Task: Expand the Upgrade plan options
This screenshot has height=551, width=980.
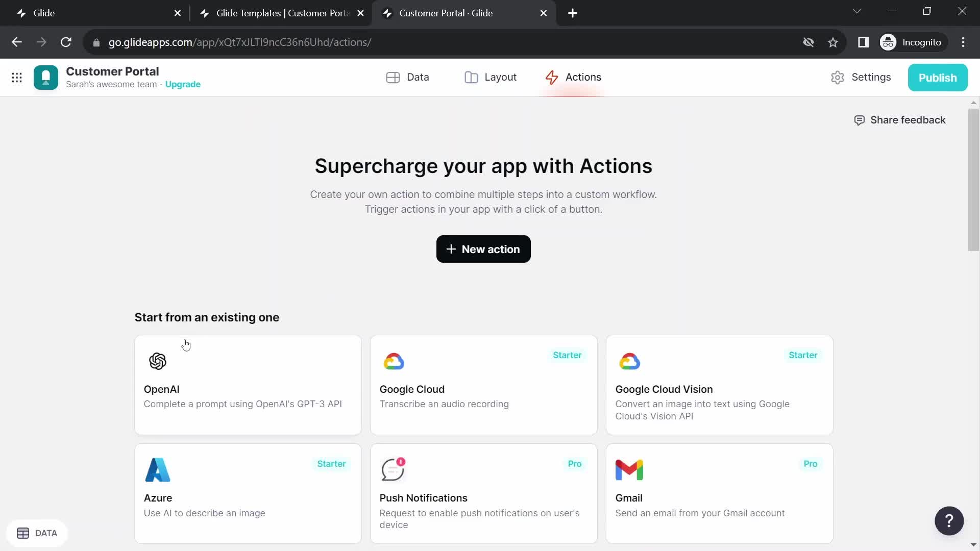Action: pyautogui.click(x=182, y=84)
